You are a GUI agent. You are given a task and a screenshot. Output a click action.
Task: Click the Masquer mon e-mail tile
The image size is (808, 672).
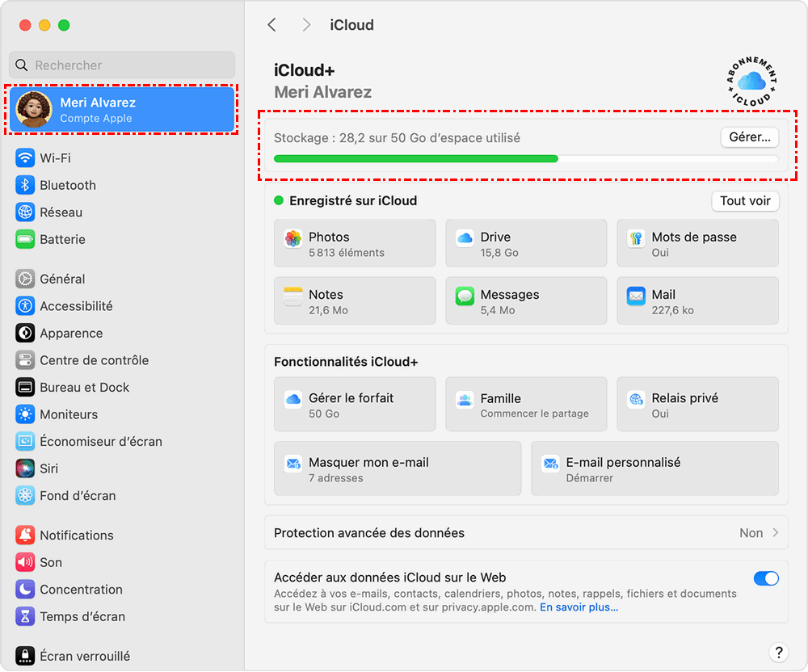(x=398, y=468)
